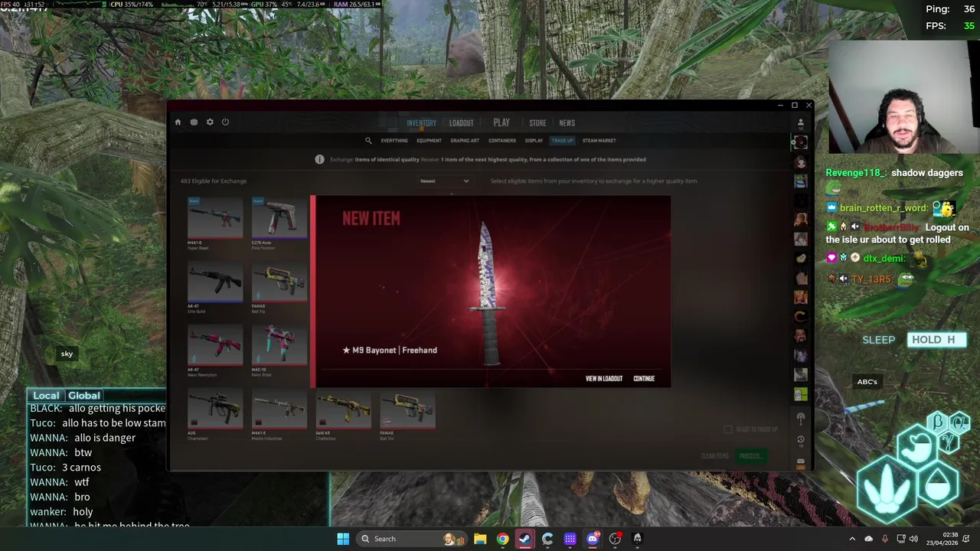Open the Play tab
Image resolution: width=980 pixels, height=551 pixels.
pos(501,122)
